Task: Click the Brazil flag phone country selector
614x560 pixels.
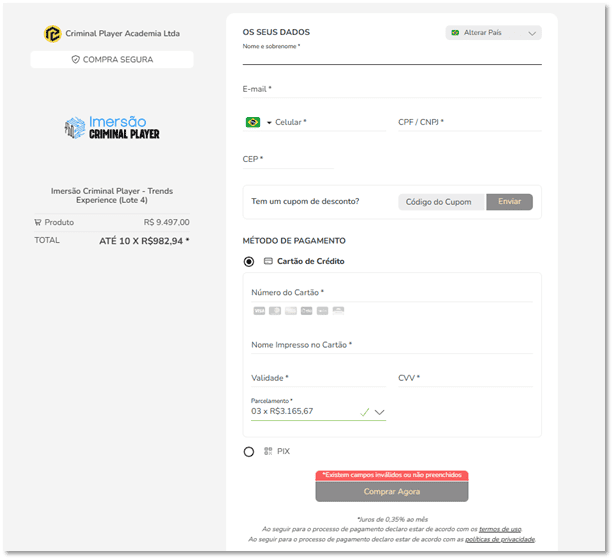Action: pos(253,122)
